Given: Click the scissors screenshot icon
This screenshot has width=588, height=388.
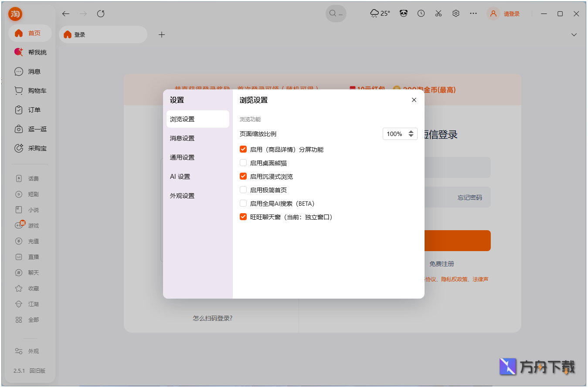Looking at the screenshot, I should (x=438, y=14).
